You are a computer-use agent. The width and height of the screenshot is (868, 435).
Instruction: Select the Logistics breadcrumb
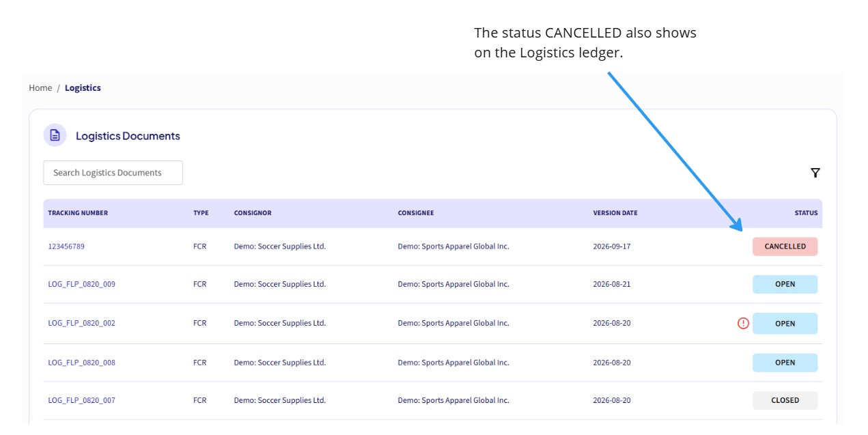coord(83,87)
